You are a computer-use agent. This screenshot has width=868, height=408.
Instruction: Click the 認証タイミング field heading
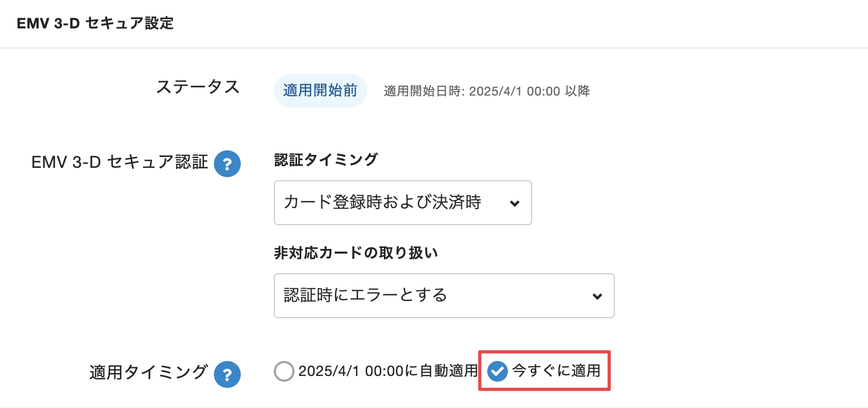pyautogui.click(x=326, y=160)
